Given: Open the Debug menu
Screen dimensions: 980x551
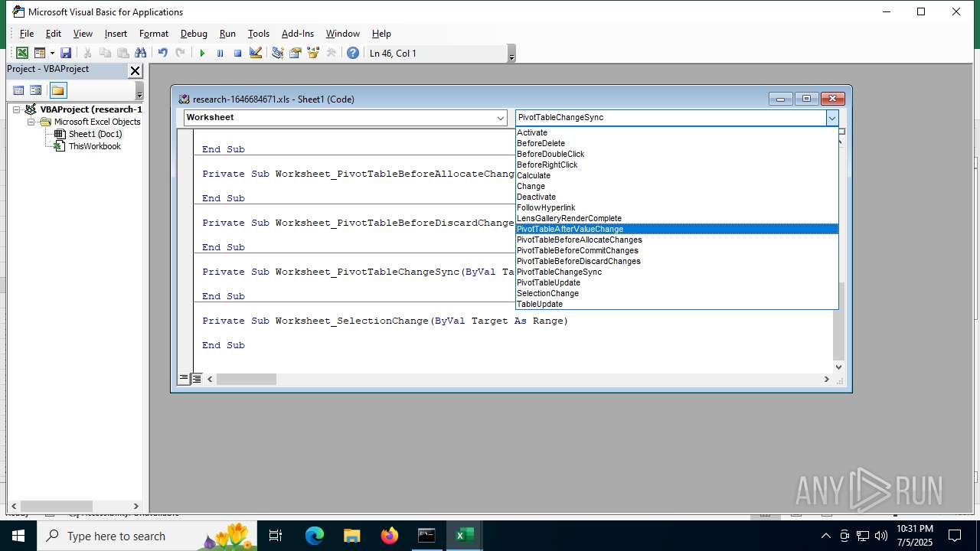Looking at the screenshot, I should tap(194, 34).
